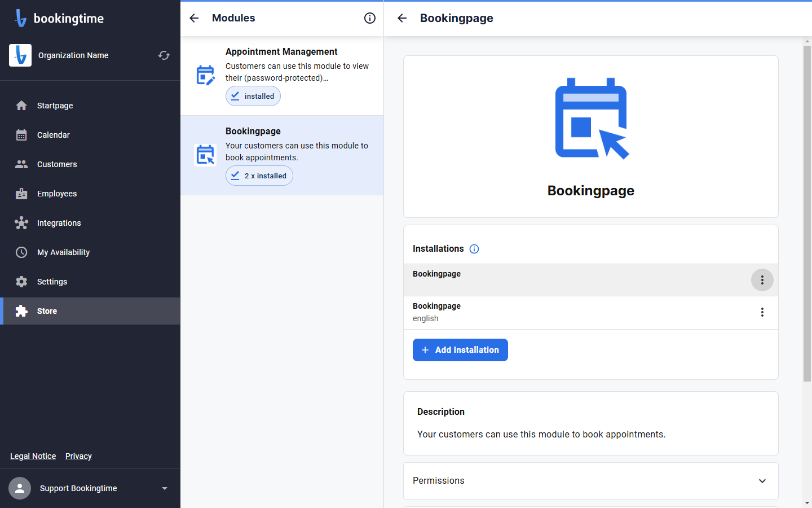Image resolution: width=812 pixels, height=508 pixels.
Task: Click the Add Installation button
Action: click(460, 350)
